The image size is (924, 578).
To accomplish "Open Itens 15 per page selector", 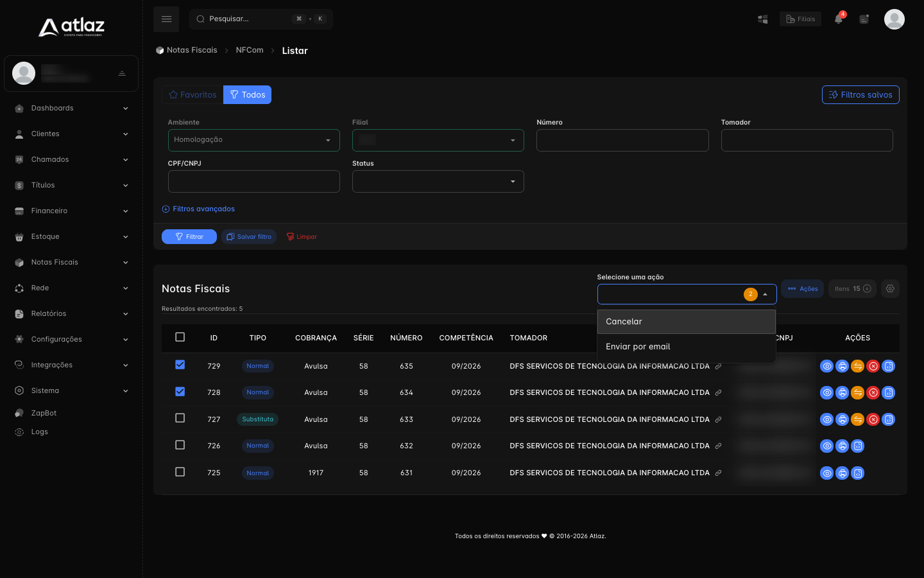I will [x=853, y=288].
